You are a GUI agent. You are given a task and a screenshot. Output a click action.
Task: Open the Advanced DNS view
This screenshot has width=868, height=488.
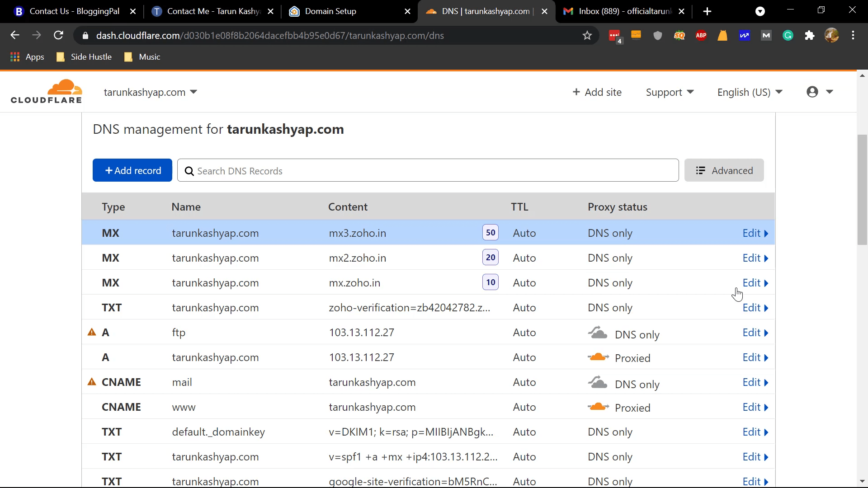pos(726,171)
